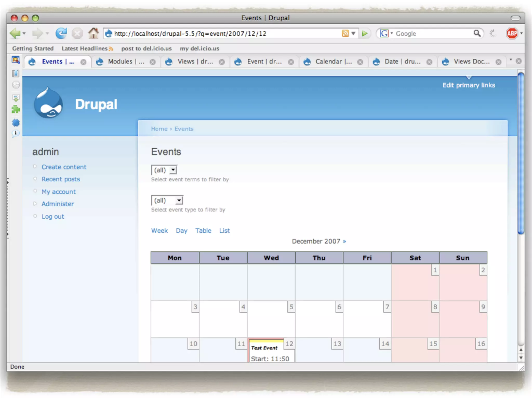This screenshot has width=532, height=399.
Task: Click the vertical page scrollbar thumb
Action: 521,153
